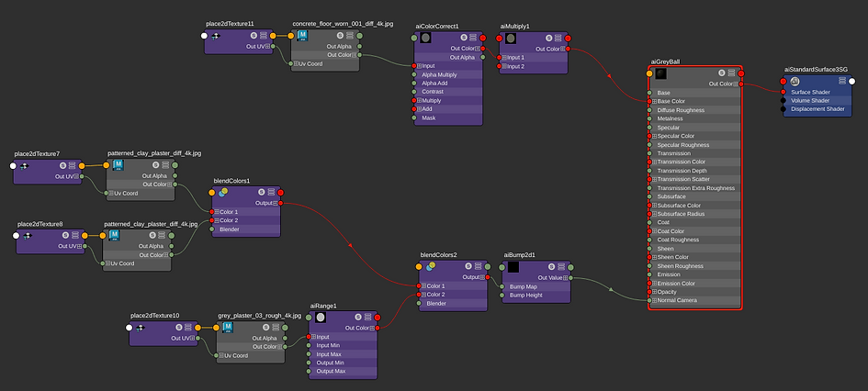Toggle solo on blendColors2 node
Screen dimensions: 868x391
point(468,266)
